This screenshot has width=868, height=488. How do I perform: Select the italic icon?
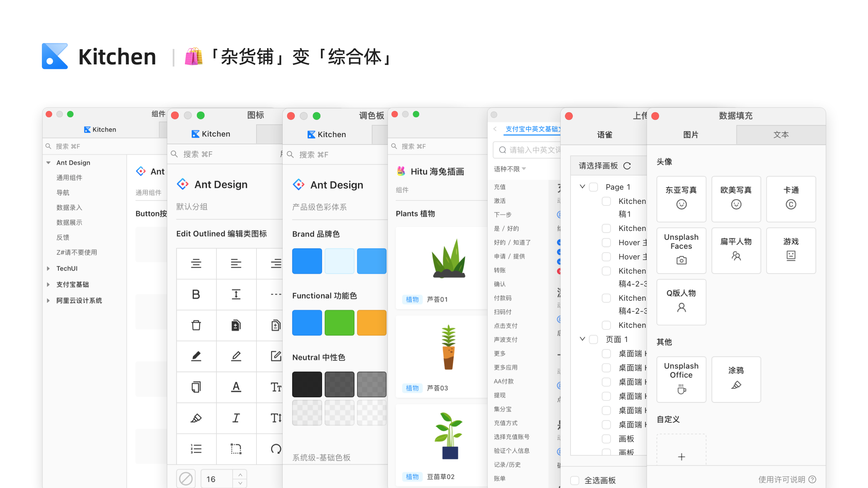coord(236,418)
